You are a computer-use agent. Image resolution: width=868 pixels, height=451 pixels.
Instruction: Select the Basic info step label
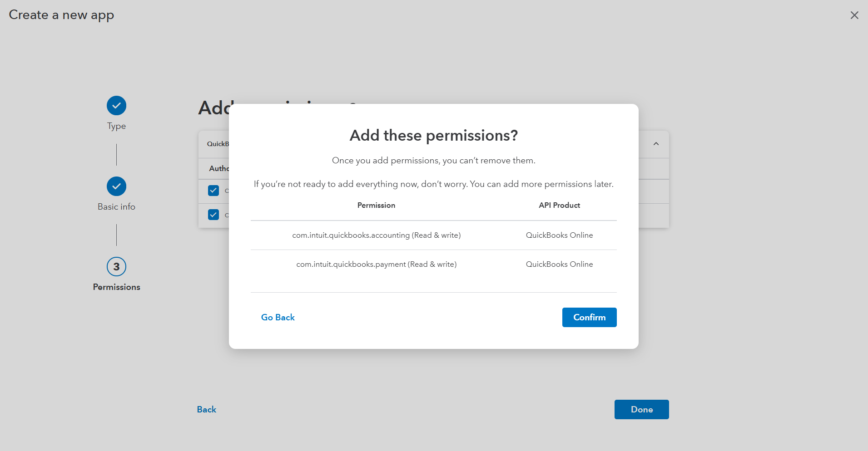pyautogui.click(x=117, y=207)
